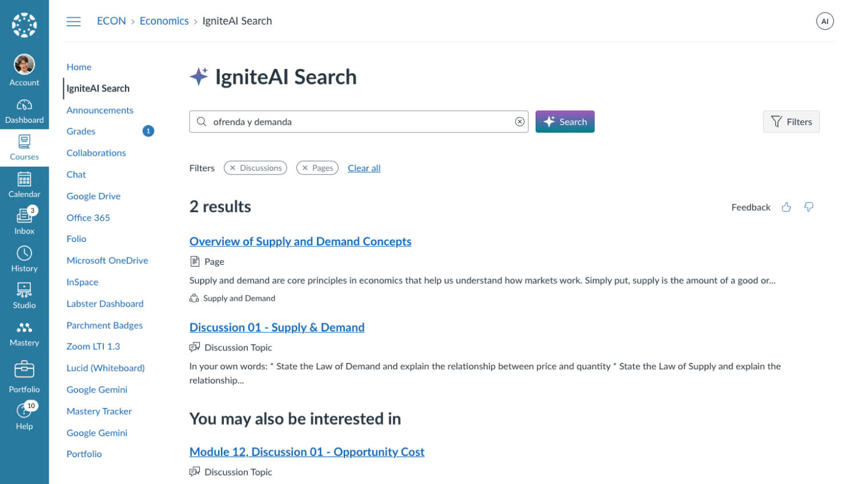Open the Help menu

pos(24,416)
